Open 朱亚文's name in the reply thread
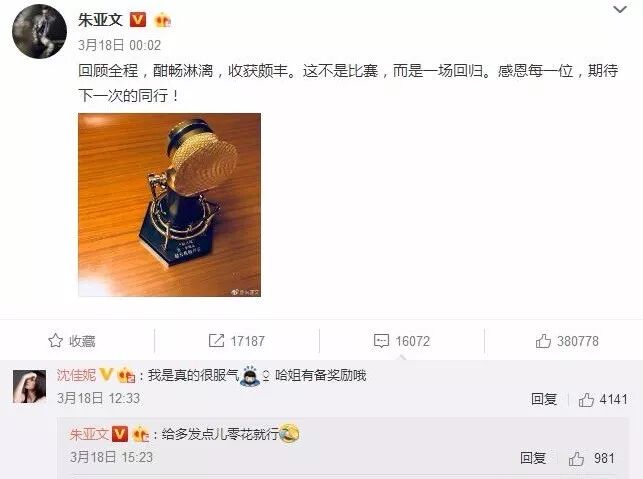This screenshot has height=479, width=643. pyautogui.click(x=89, y=434)
